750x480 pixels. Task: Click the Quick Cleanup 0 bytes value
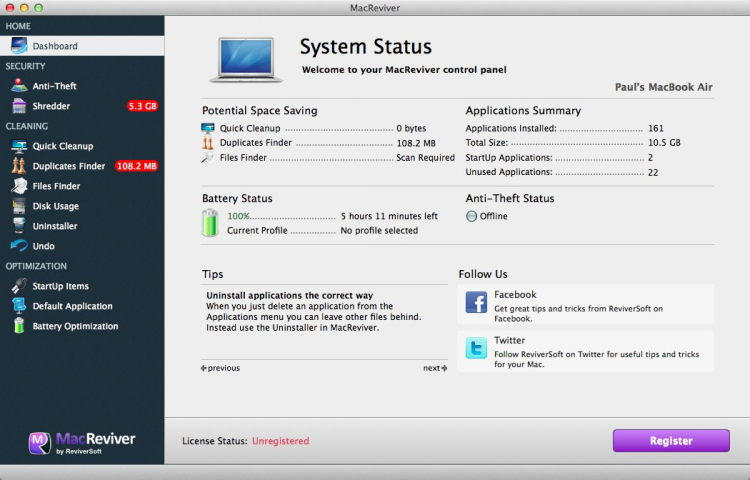tap(411, 128)
